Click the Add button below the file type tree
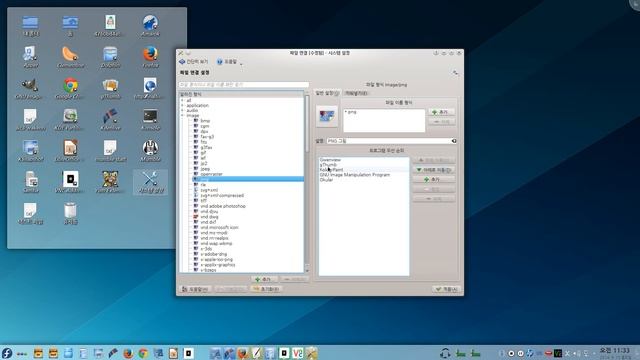Image resolution: width=640 pixels, height=360 pixels. [x=265, y=279]
